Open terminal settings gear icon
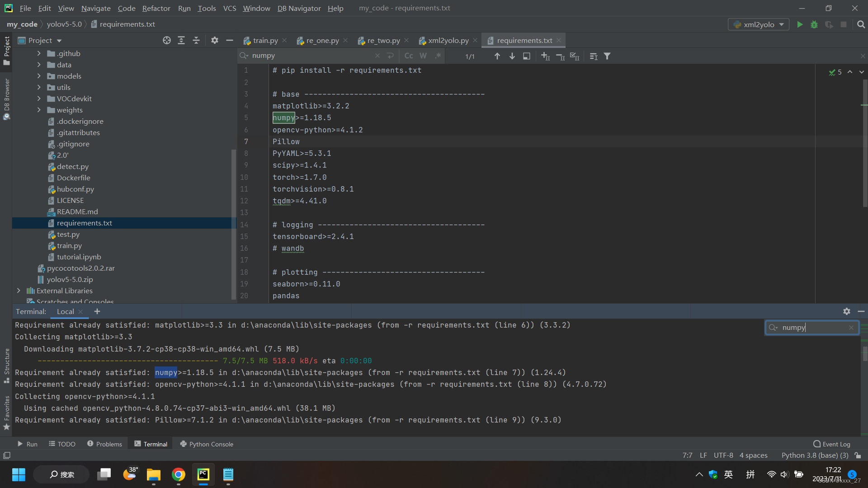The image size is (868, 488). [x=846, y=311]
